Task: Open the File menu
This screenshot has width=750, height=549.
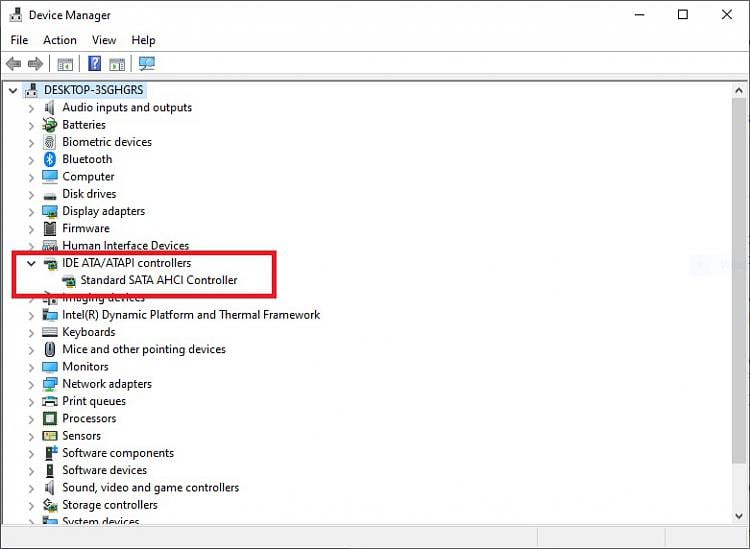Action: click(19, 40)
